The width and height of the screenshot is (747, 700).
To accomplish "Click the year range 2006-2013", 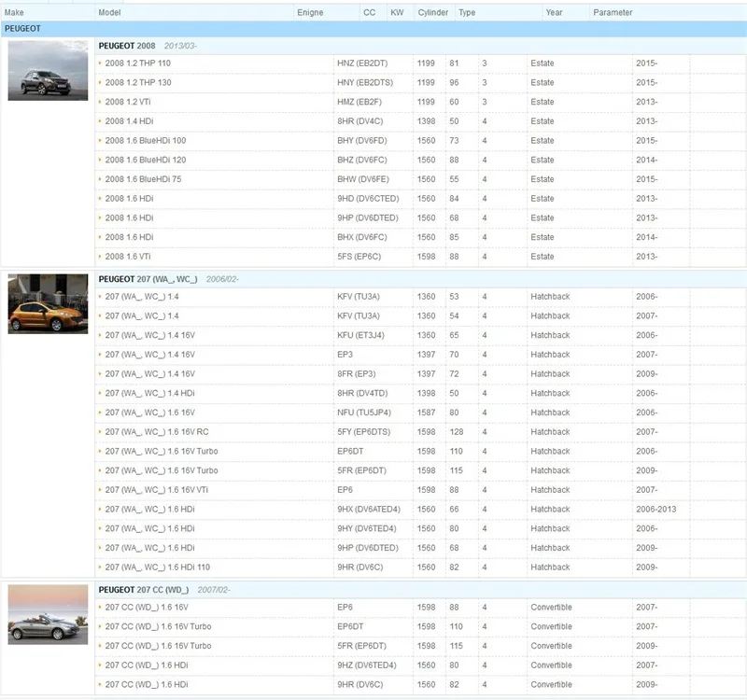I will click(656, 509).
